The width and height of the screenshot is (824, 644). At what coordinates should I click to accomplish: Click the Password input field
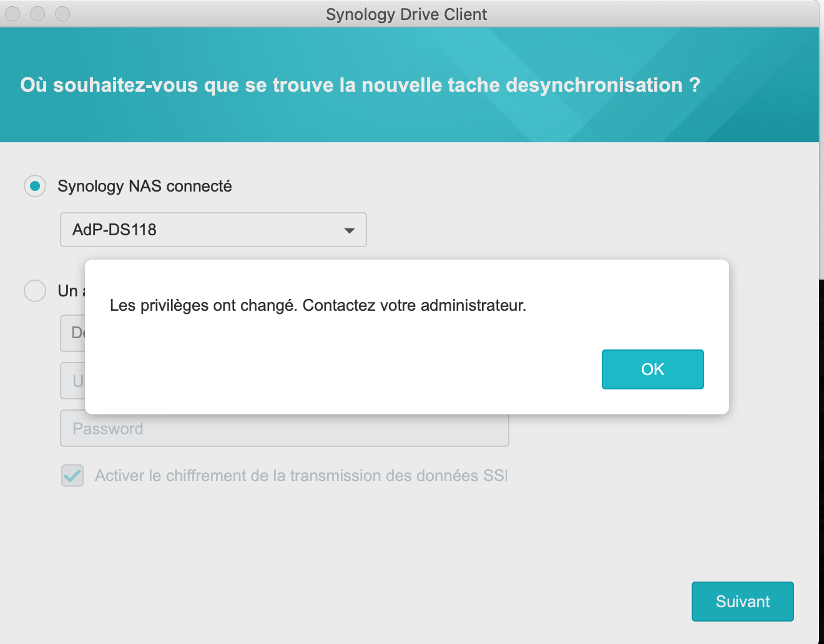click(x=284, y=429)
